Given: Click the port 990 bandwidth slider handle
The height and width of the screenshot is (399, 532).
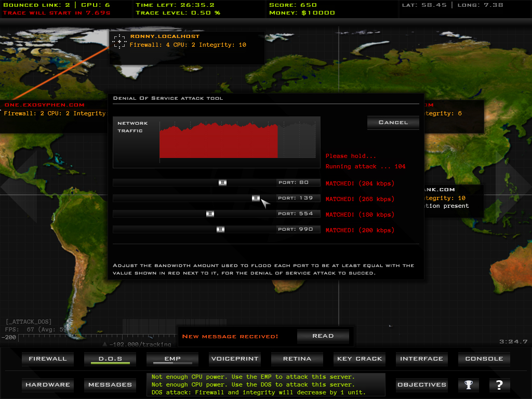Looking at the screenshot, I should (x=220, y=229).
